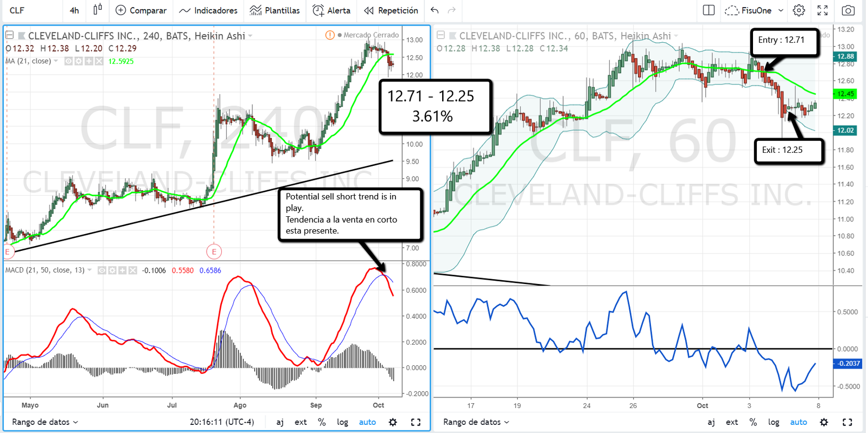Maximize the left chart pane

(416, 422)
